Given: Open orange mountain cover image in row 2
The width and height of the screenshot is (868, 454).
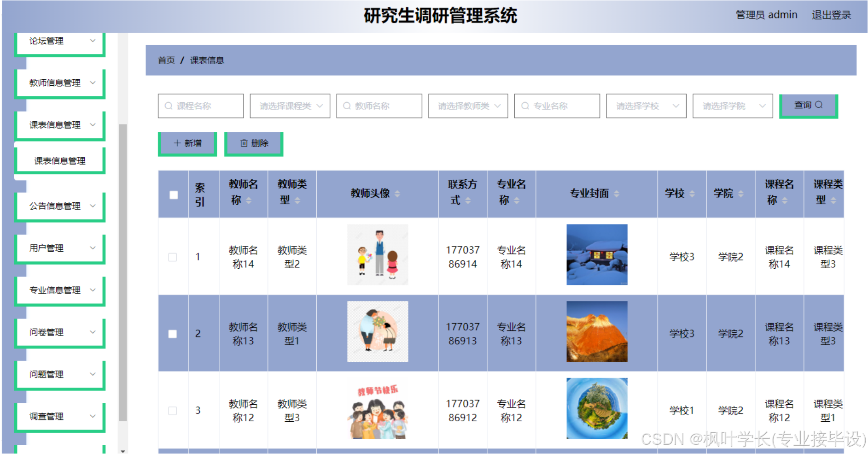Looking at the screenshot, I should point(597,332).
